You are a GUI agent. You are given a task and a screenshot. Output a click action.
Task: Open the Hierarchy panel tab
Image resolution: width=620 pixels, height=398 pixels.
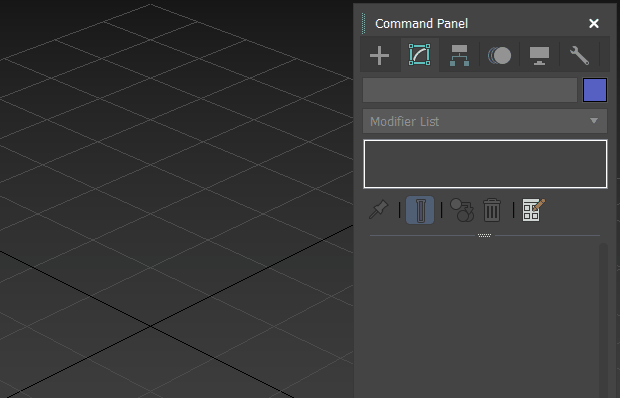coord(459,55)
